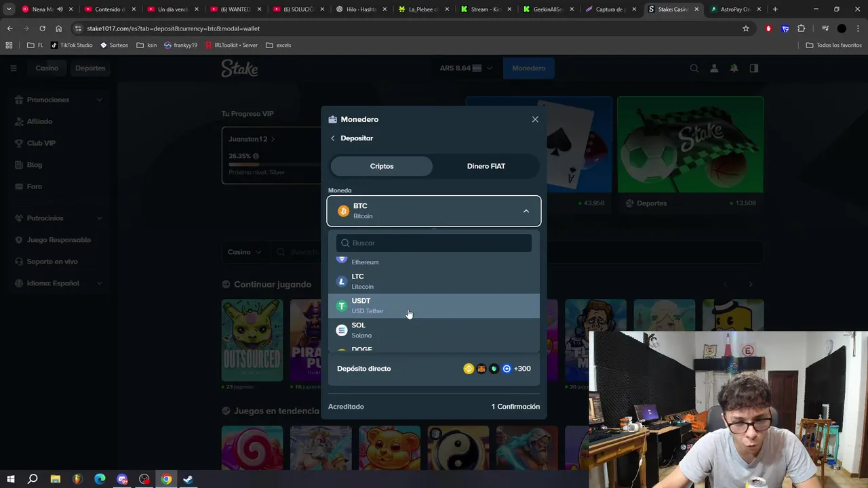Open Microsoft Edge from the taskbar
This screenshot has height=488, width=868.
[x=100, y=479]
